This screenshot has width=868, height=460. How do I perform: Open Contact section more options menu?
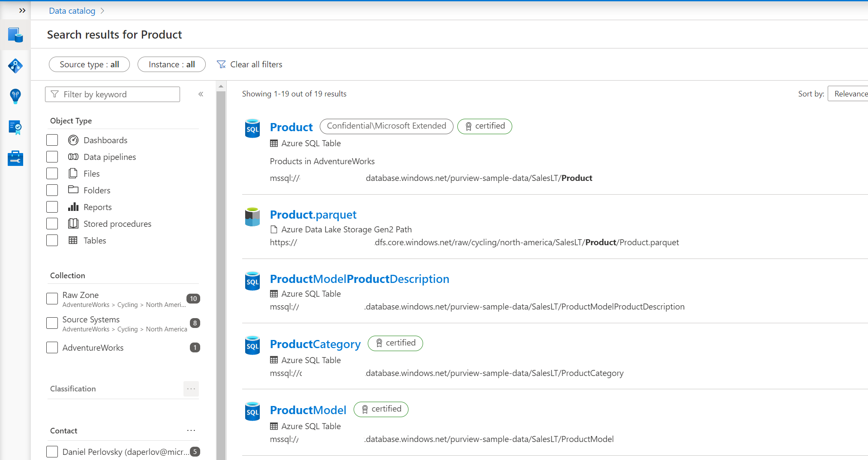point(191,430)
